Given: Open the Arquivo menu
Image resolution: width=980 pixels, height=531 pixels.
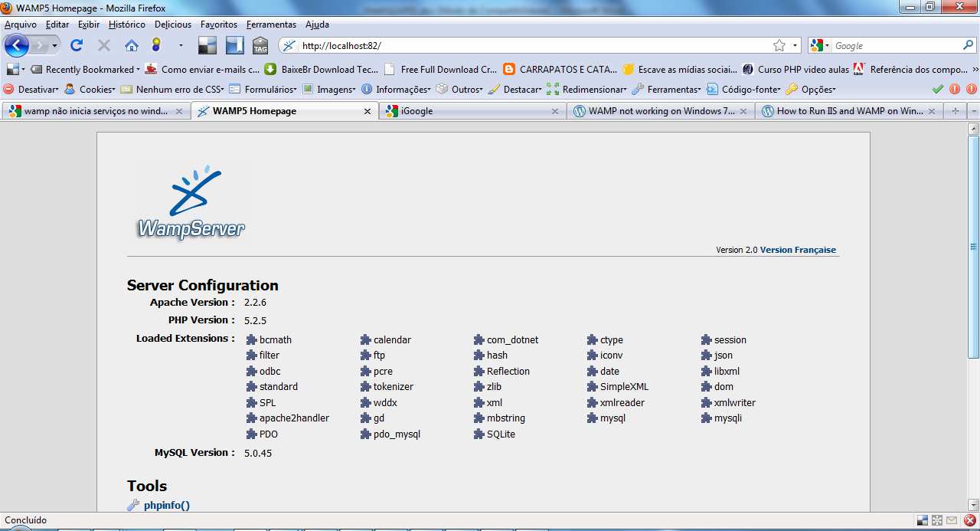Looking at the screenshot, I should click(21, 25).
